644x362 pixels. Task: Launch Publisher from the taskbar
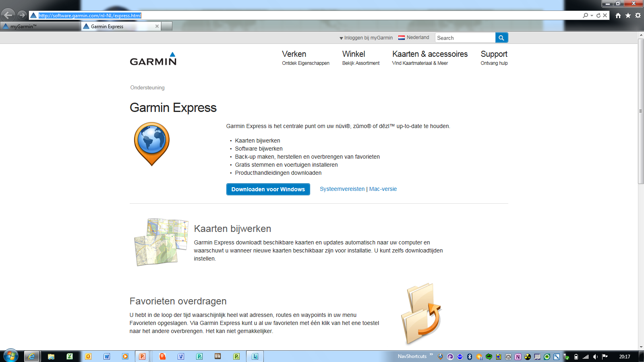[199, 356]
